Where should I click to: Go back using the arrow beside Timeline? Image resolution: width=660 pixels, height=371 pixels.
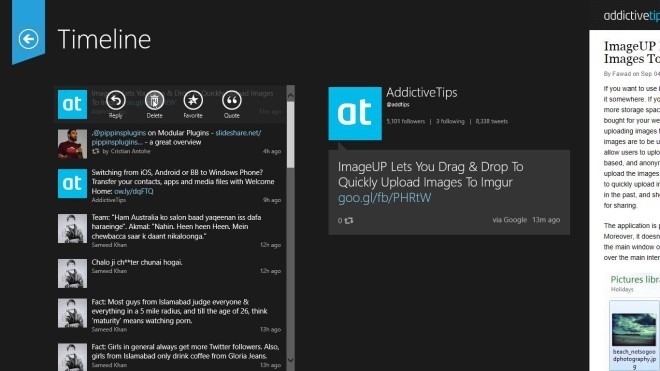[x=28, y=39]
